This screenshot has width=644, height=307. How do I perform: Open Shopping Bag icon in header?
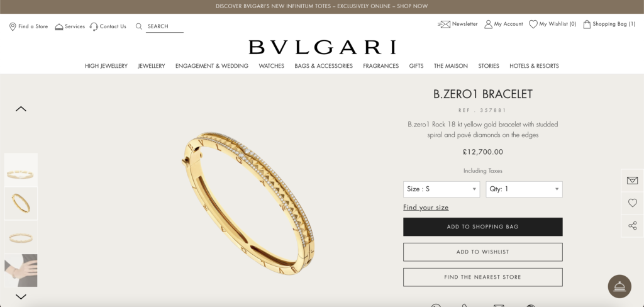pyautogui.click(x=587, y=25)
